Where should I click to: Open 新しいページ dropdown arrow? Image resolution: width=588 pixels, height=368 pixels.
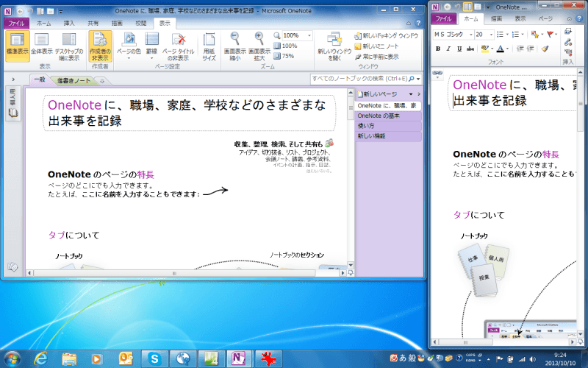click(x=411, y=94)
